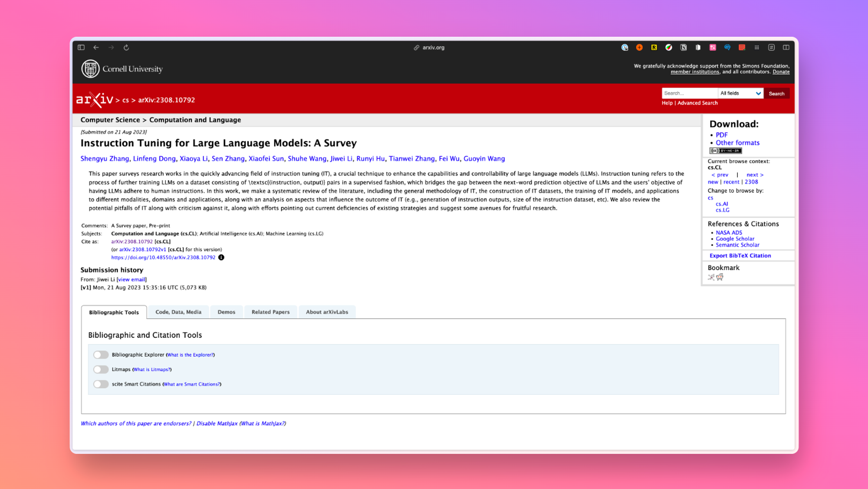
Task: Open the browser controls settings icon
Action: click(771, 47)
